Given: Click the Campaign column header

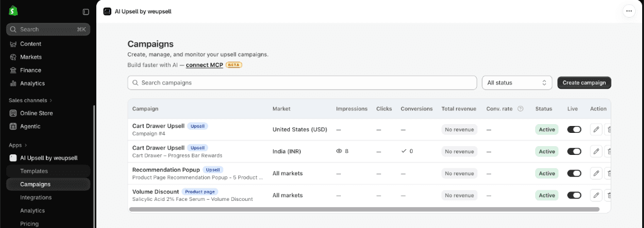Looking at the screenshot, I should (145, 109).
